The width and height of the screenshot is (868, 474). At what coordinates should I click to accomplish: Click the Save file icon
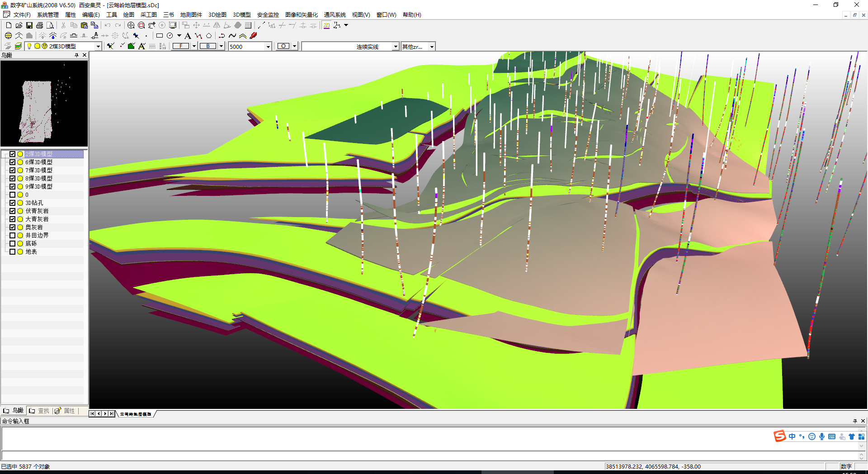29,25
